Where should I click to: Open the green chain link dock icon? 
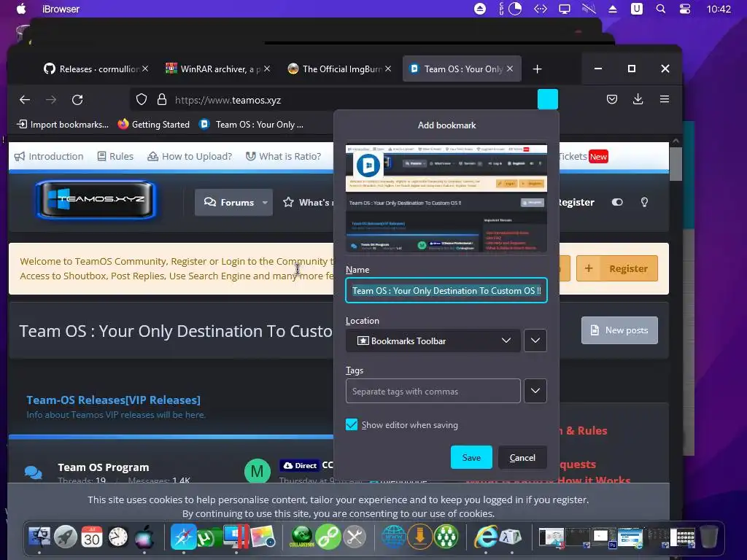tap(328, 537)
